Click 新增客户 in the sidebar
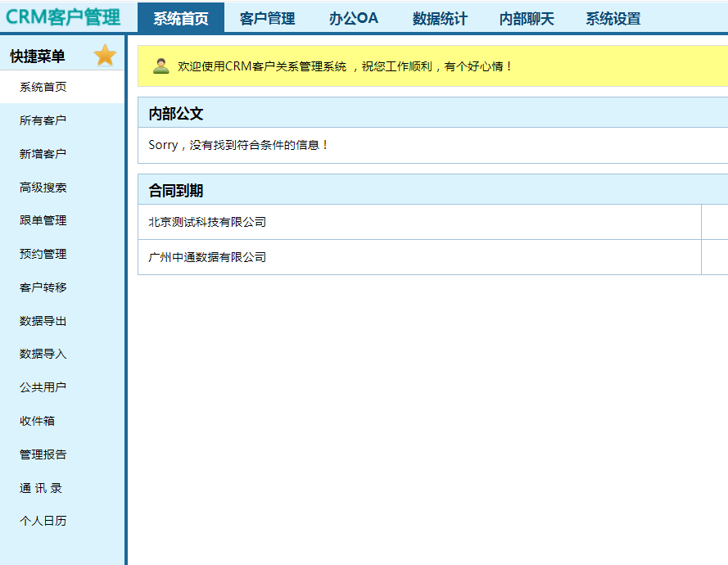728x565 pixels. click(x=43, y=154)
